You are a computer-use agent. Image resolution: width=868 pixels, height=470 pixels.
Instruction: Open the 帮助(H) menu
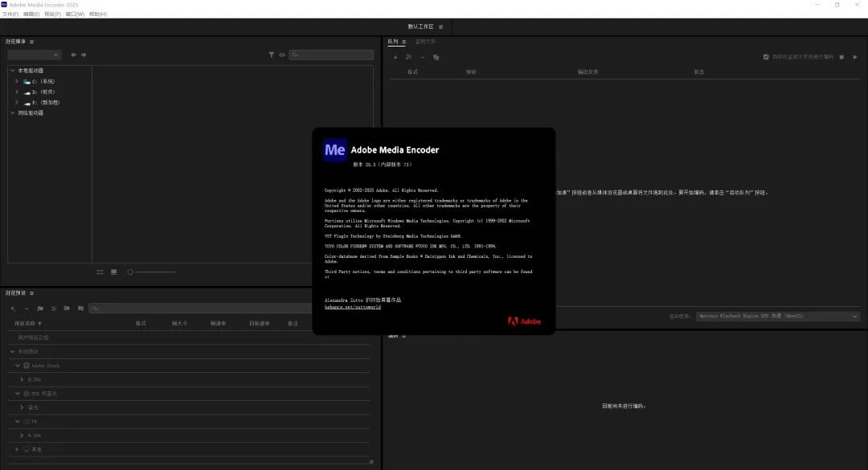[x=98, y=14]
